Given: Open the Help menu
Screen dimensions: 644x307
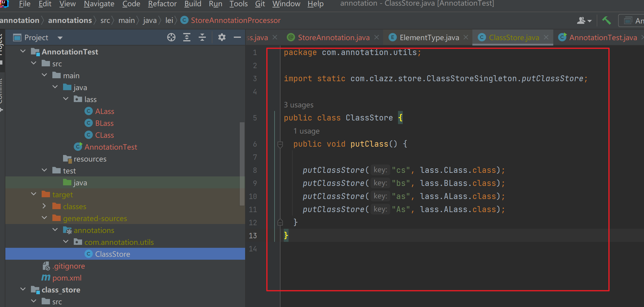Looking at the screenshot, I should 315,4.
